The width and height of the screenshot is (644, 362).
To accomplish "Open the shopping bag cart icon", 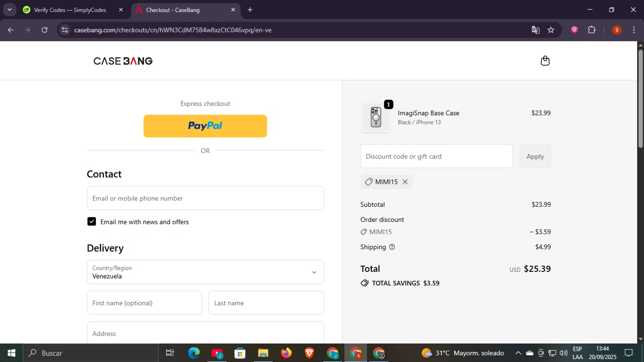I will pos(545,61).
